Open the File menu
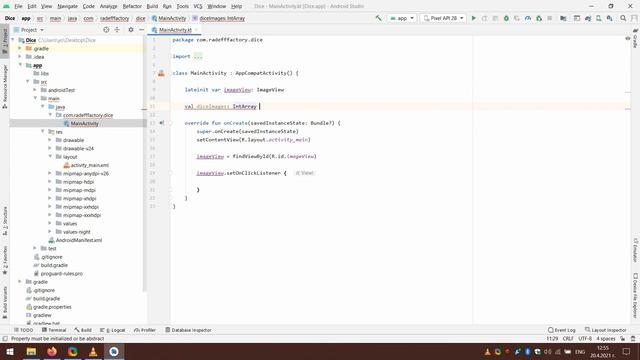 (x=18, y=6)
